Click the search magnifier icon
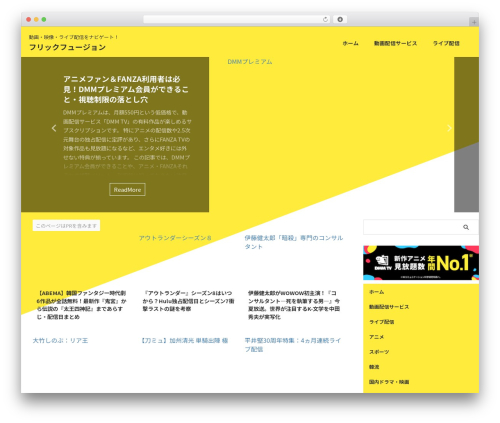500x423 pixels. click(466, 227)
